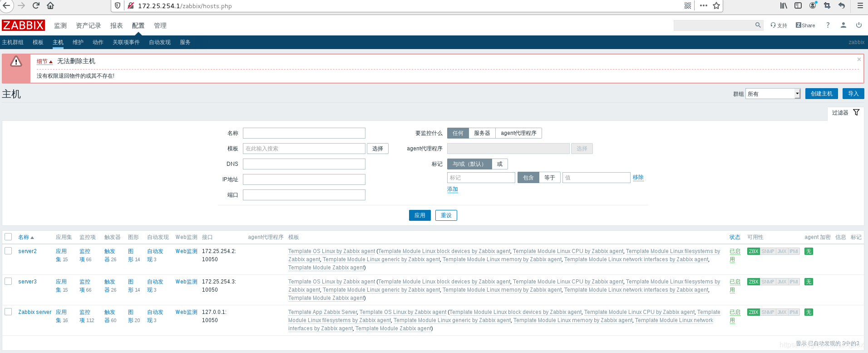Click the 名称 filter input field
868x353 pixels.
point(304,133)
